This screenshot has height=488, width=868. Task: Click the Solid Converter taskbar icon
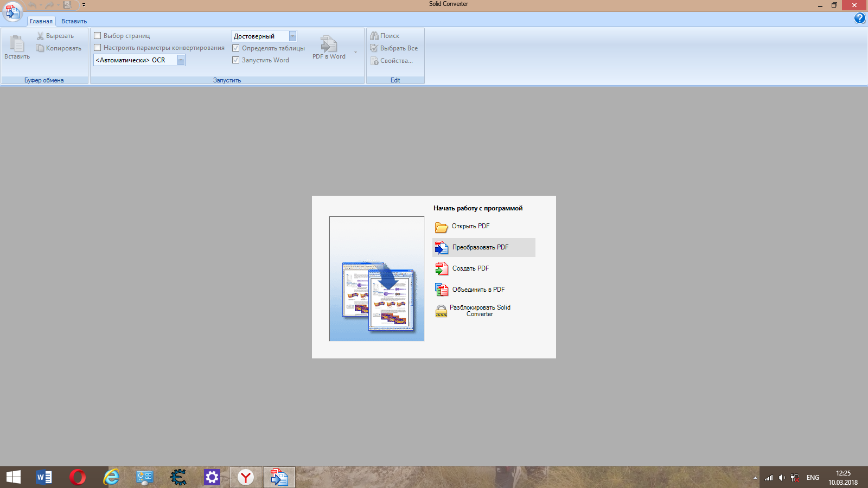279,477
